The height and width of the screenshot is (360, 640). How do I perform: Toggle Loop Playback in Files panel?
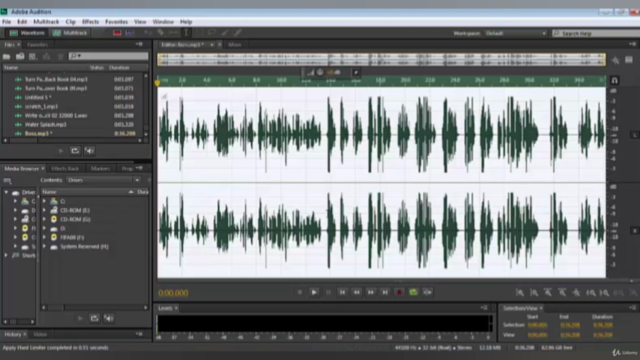(x=75, y=151)
